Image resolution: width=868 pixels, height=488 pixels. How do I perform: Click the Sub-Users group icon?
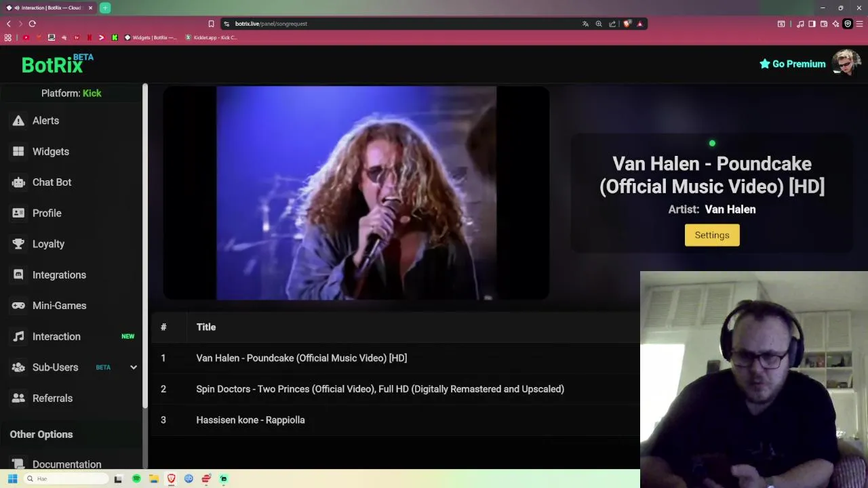click(x=18, y=367)
